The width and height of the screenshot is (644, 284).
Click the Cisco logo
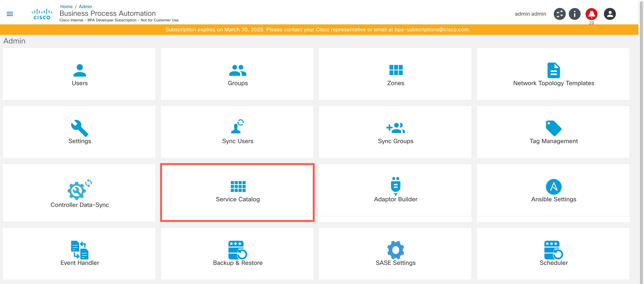click(42, 14)
